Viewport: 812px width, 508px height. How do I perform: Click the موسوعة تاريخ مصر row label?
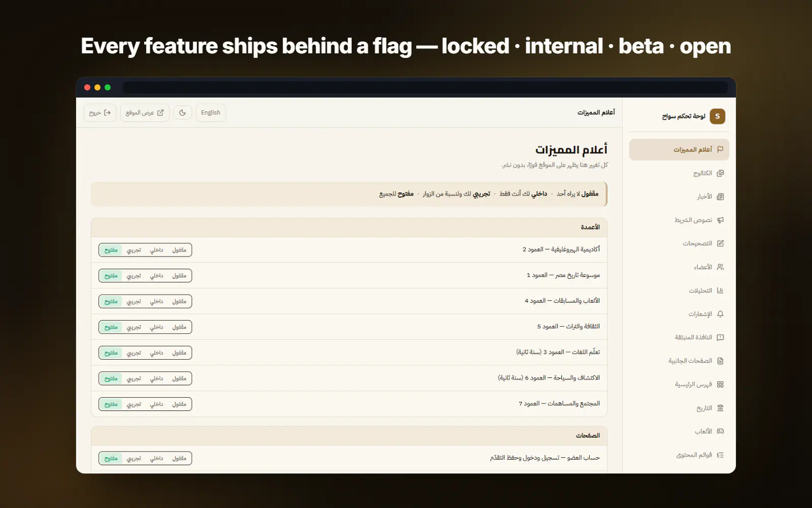563,275
